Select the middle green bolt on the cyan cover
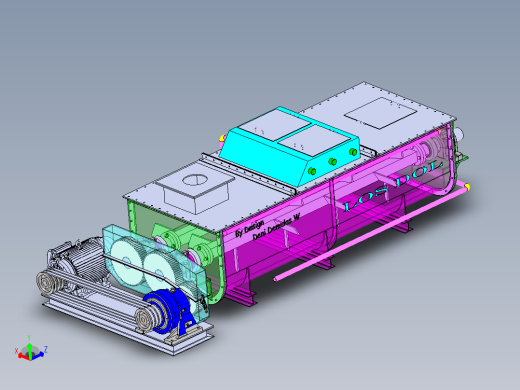Viewport: 520px width, 390px height. tap(332, 162)
